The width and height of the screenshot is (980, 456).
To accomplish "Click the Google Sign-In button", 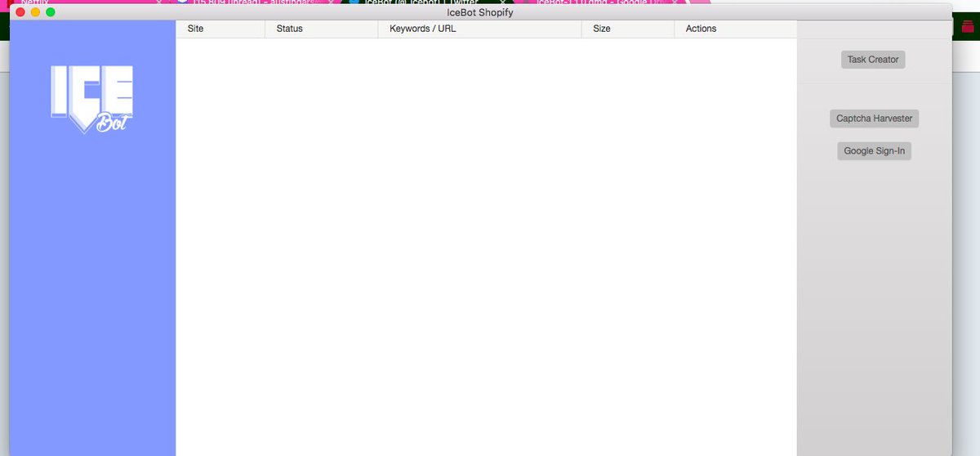I will tap(874, 151).
